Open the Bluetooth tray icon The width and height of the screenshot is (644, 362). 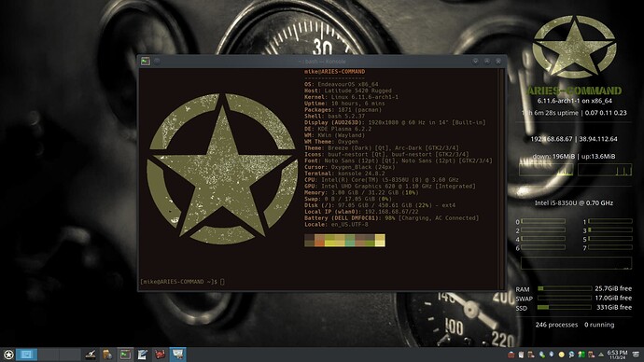(552, 355)
